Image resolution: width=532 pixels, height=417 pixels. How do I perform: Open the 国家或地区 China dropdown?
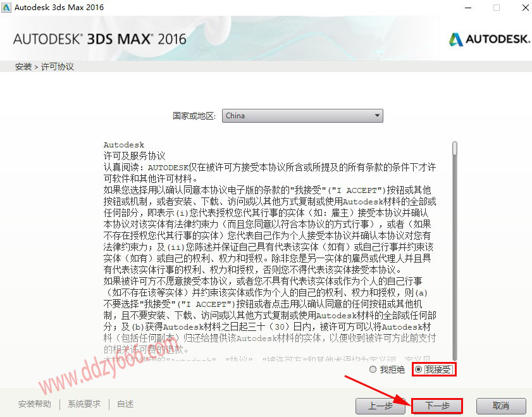pos(302,116)
